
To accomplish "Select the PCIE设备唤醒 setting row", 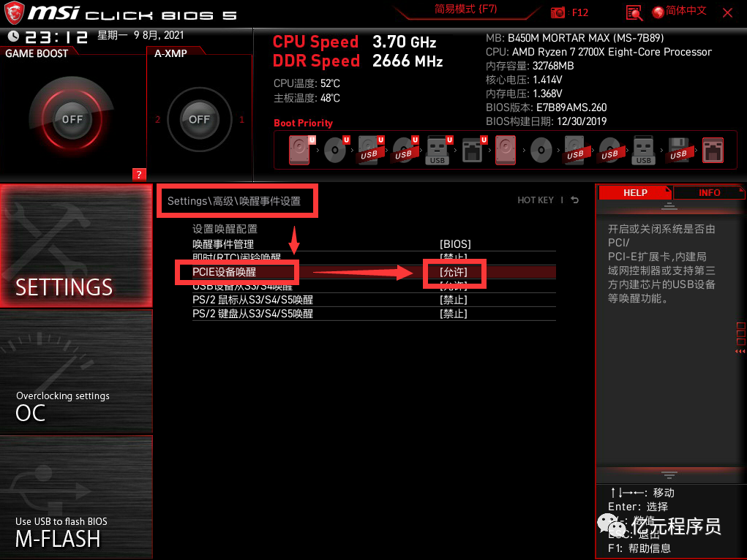I will click(374, 272).
